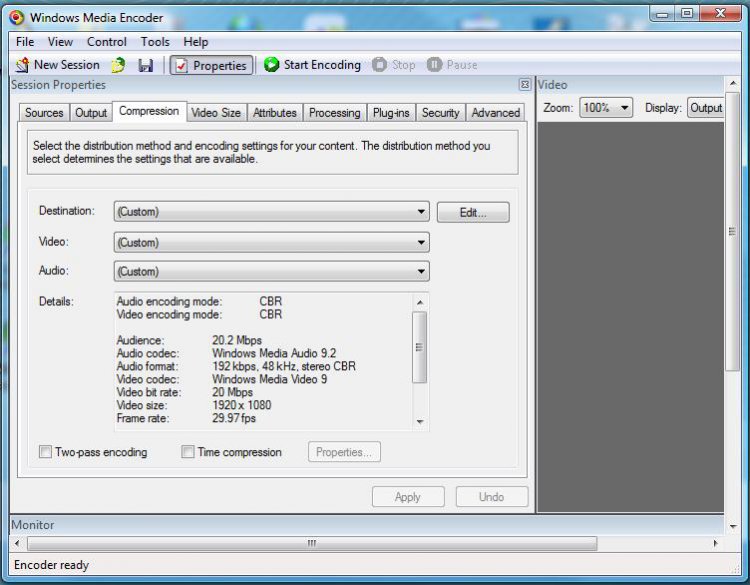Click the bottom horizontal scrollbar thumb
The width and height of the screenshot is (750, 585).
point(312,543)
